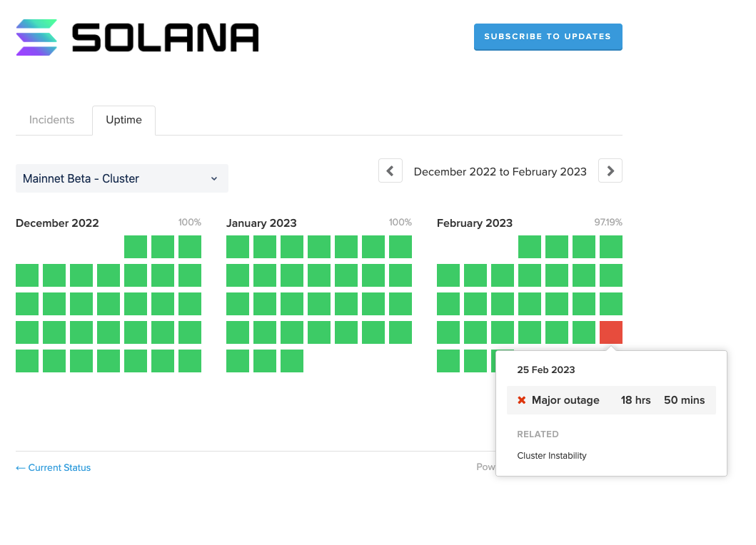Click the first day square of January 2023
The height and width of the screenshot is (545, 756).
(238, 247)
